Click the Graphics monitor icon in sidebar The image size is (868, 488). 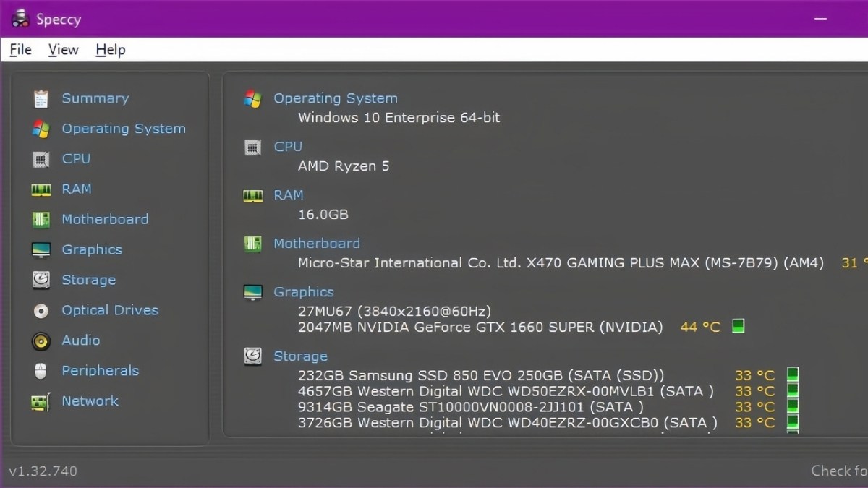click(x=41, y=250)
